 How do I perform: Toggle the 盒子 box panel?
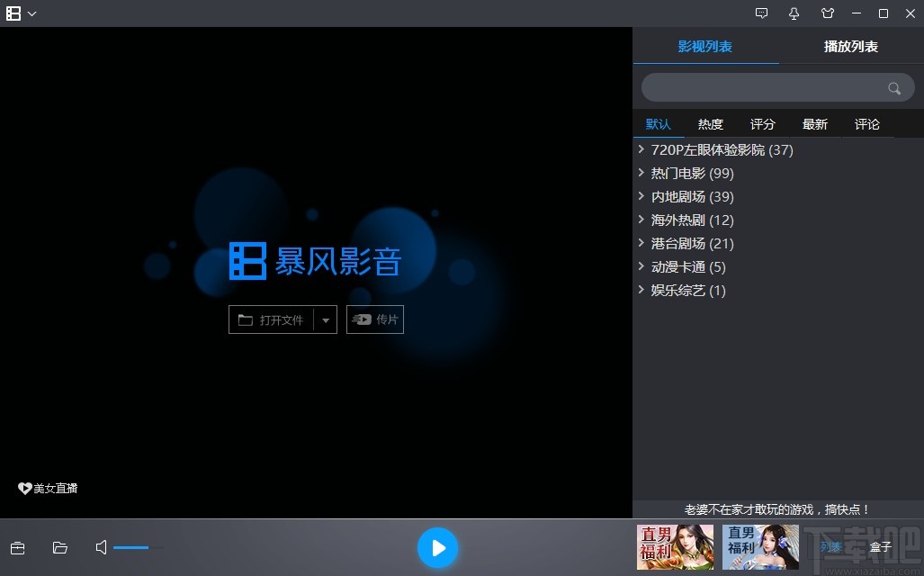click(x=880, y=546)
